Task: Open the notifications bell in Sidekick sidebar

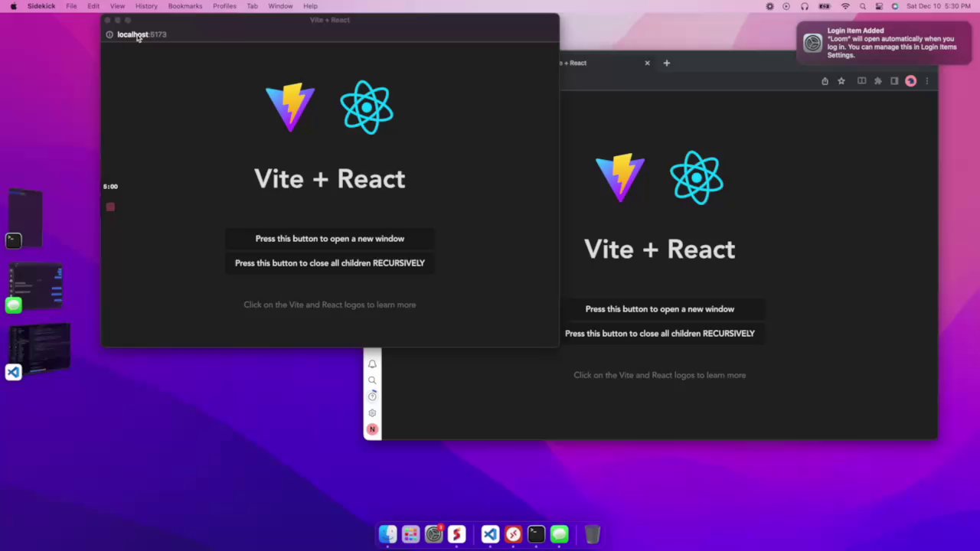Action: (x=372, y=364)
